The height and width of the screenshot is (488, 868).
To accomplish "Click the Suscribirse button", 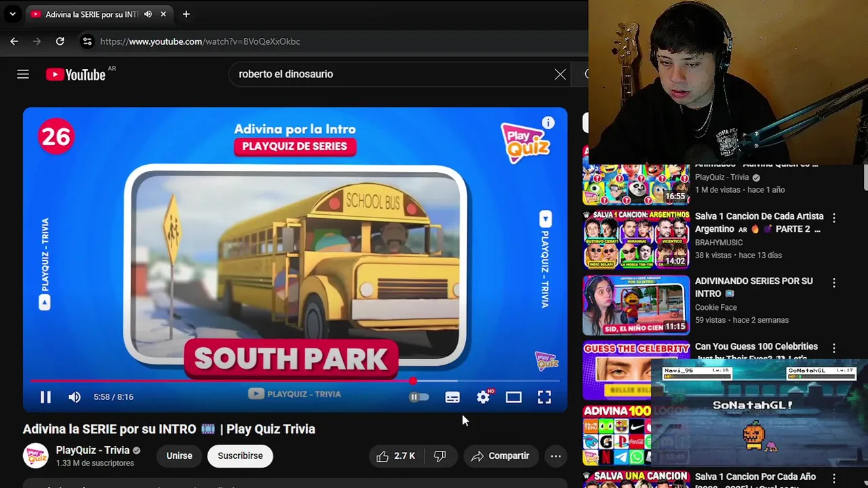I will point(240,455).
